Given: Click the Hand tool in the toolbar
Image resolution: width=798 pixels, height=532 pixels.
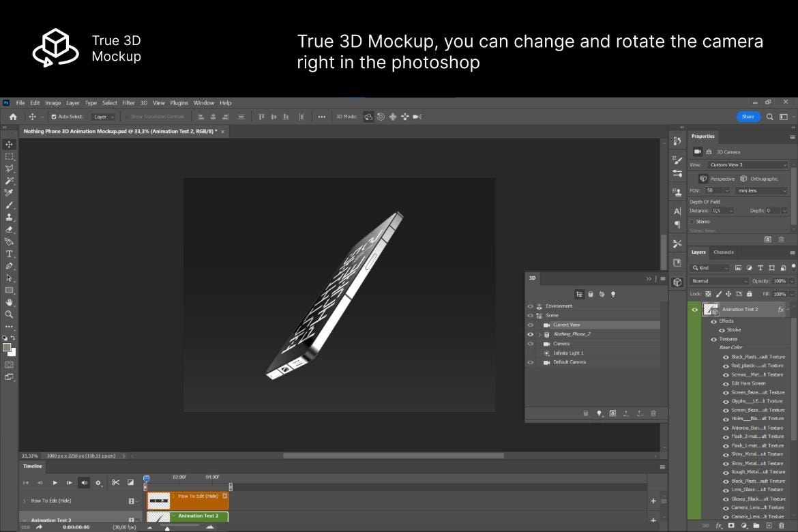Looking at the screenshot, I should (x=9, y=303).
